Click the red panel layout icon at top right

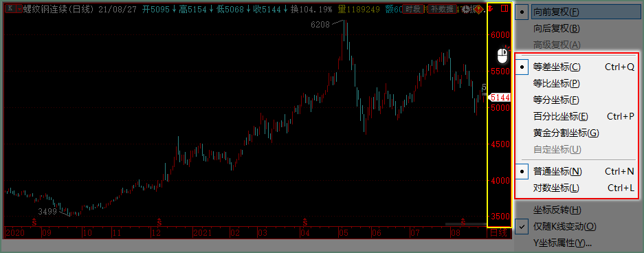504,8
